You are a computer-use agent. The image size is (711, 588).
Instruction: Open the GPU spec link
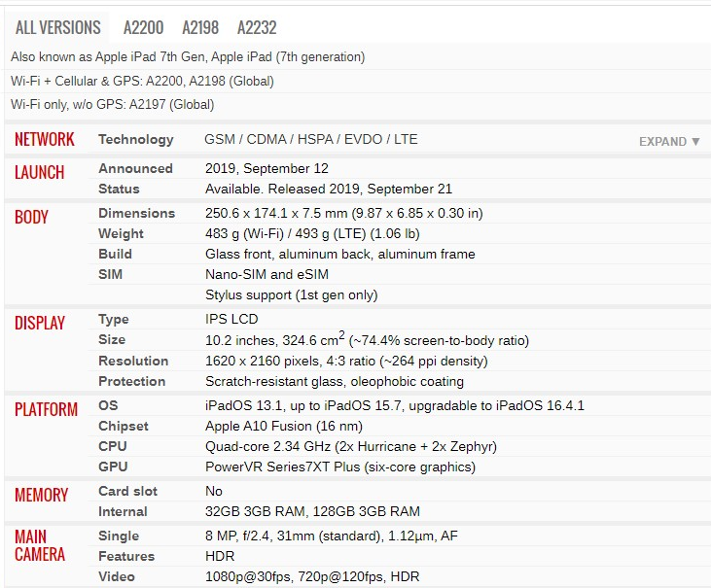tap(113, 467)
